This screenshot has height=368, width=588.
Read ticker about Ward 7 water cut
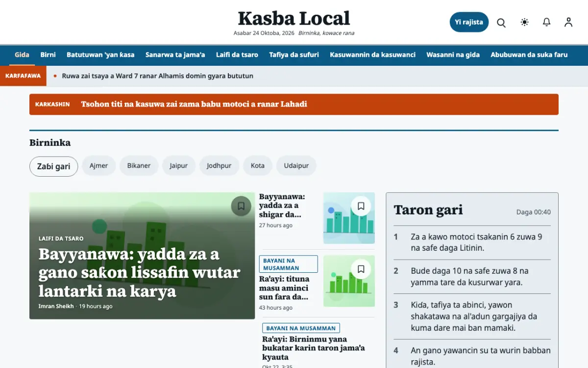coord(158,76)
